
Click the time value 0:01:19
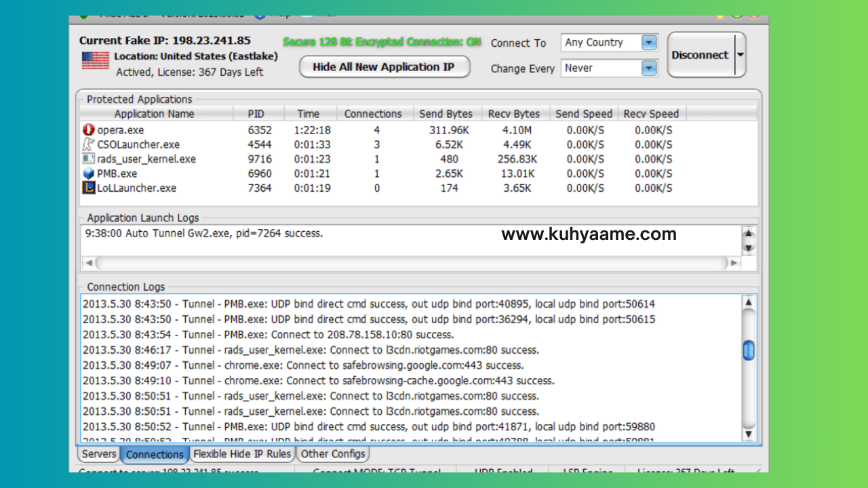[x=312, y=188]
